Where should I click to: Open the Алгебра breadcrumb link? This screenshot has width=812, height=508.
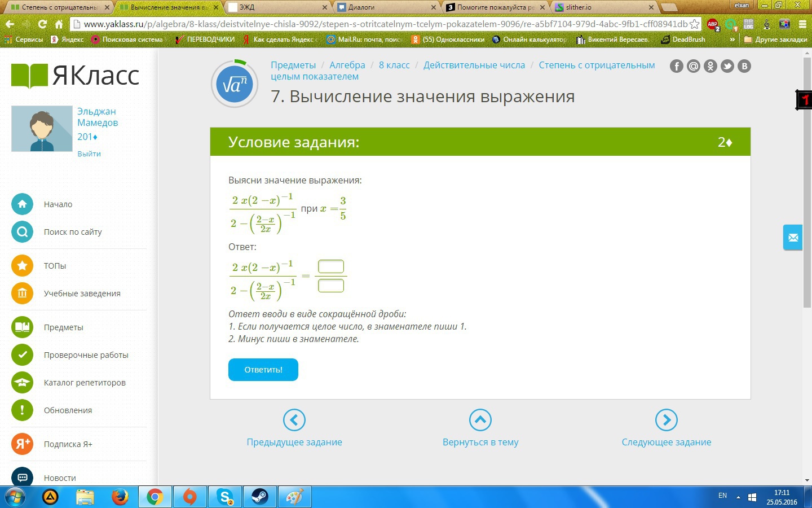(347, 65)
